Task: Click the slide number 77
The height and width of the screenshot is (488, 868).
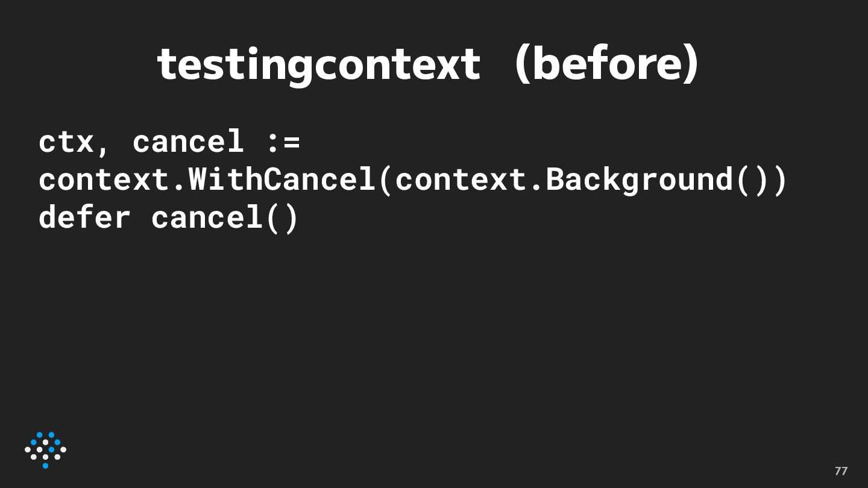Action: [x=841, y=471]
